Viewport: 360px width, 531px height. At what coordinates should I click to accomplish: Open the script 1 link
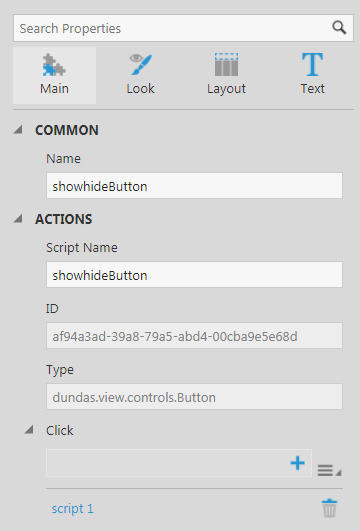pos(72,509)
